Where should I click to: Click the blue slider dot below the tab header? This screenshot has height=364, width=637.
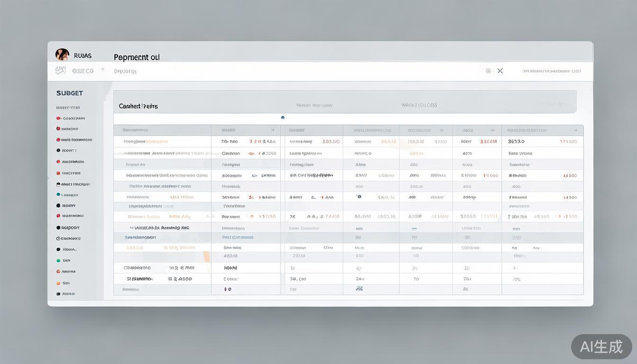tap(283, 118)
